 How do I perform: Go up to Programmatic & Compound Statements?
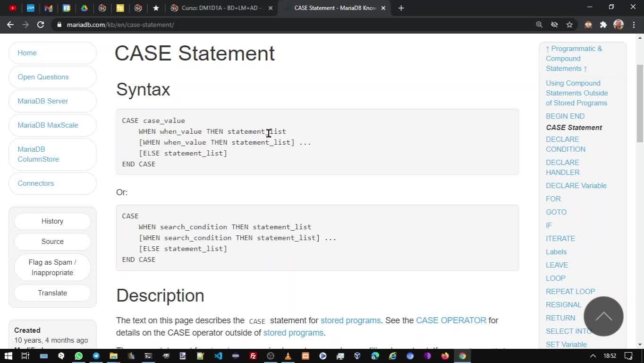pos(574,59)
